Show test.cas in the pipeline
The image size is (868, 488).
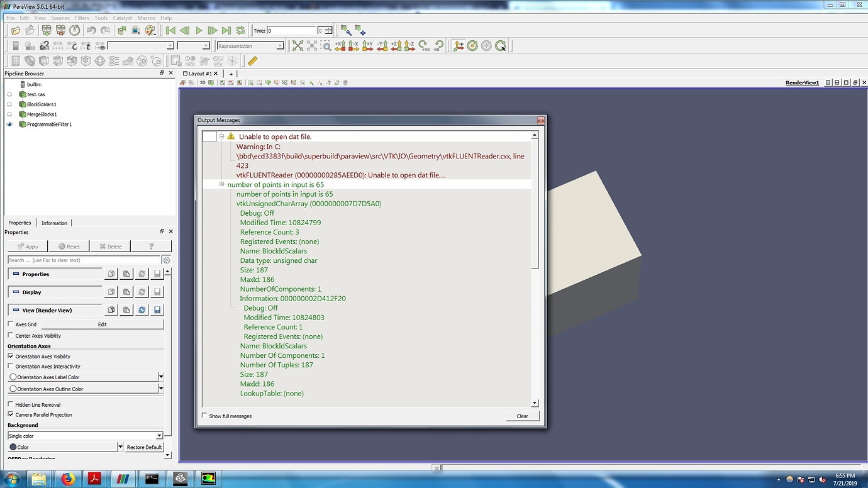click(x=9, y=94)
